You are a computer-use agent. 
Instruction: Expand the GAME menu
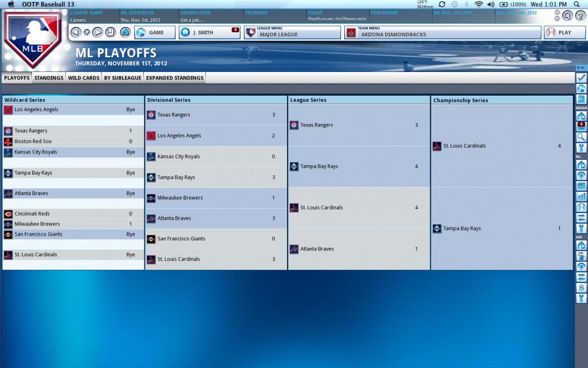click(x=152, y=33)
